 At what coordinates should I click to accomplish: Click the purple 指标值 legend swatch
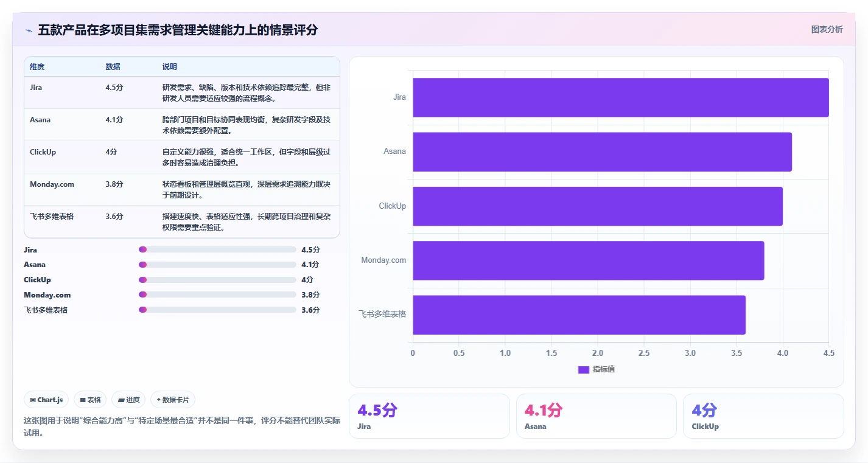(583, 370)
